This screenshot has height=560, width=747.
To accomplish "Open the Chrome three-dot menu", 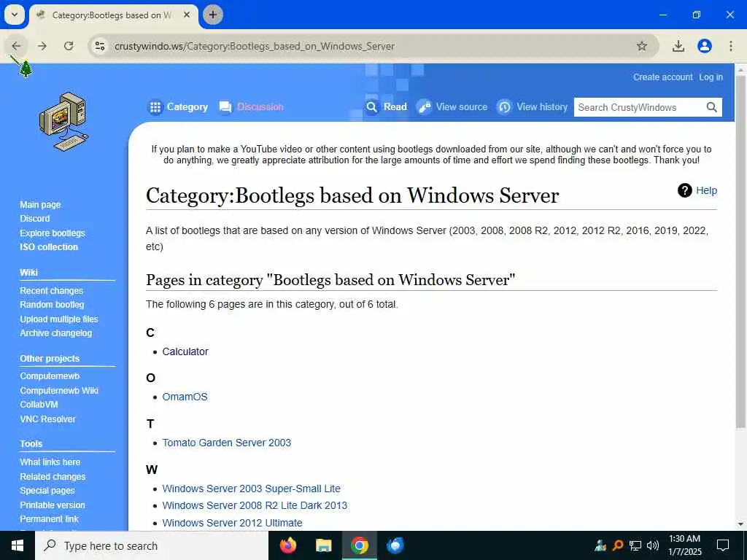I will pyautogui.click(x=730, y=46).
